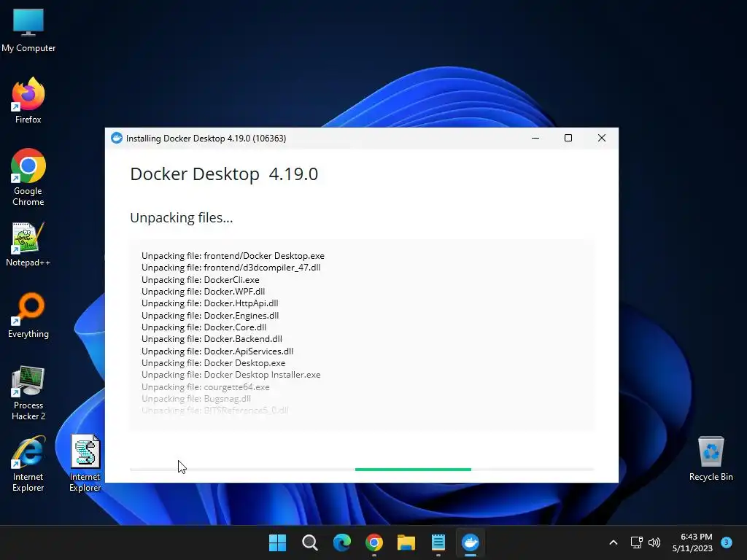Show hidden tray icons chevron
The width and height of the screenshot is (747, 560).
pos(613,542)
